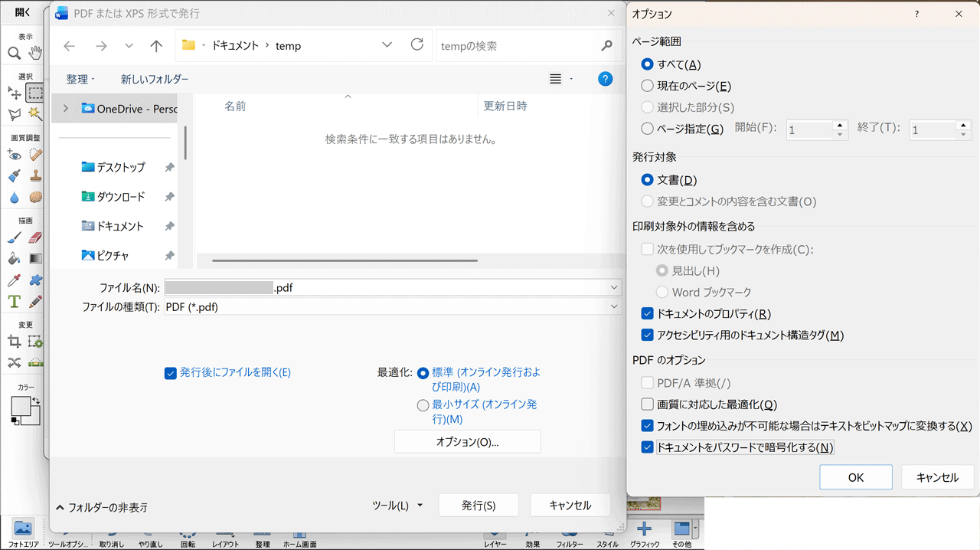
Task: Expand the OneDrive tree node
Action: pyautogui.click(x=66, y=109)
